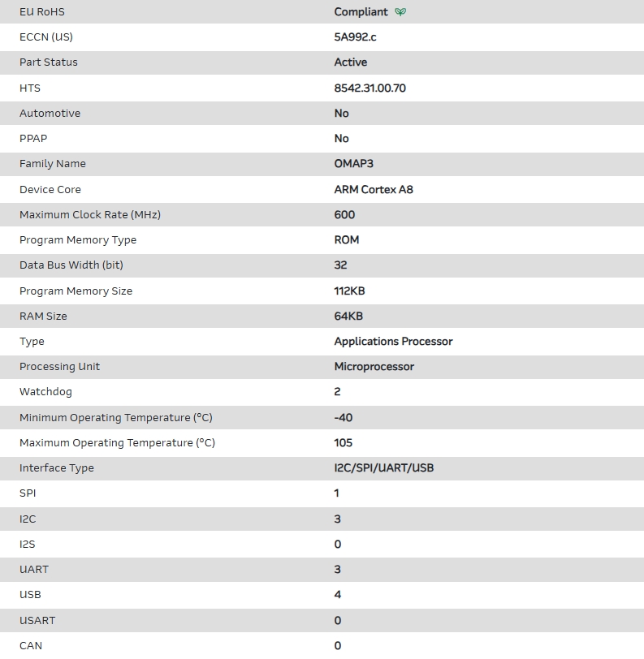Click the Applications Processor type value

[x=393, y=342]
